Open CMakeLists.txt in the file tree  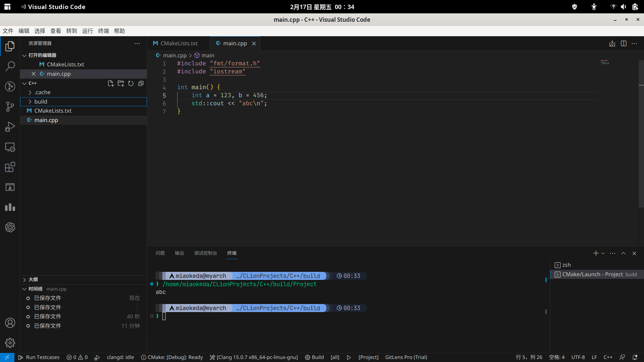click(84, 111)
